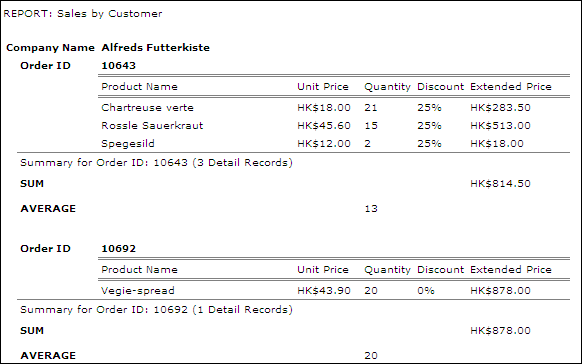Viewport: 582px width, 364px height.
Task: Click Quantity header in order 10692
Action: tap(387, 270)
